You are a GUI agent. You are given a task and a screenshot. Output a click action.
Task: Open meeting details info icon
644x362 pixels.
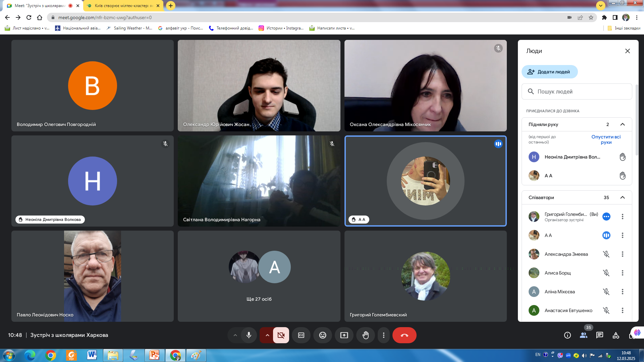(x=567, y=335)
